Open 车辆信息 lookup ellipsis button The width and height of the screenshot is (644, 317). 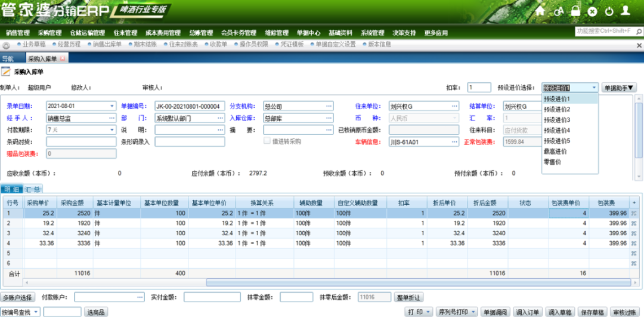pos(454,142)
